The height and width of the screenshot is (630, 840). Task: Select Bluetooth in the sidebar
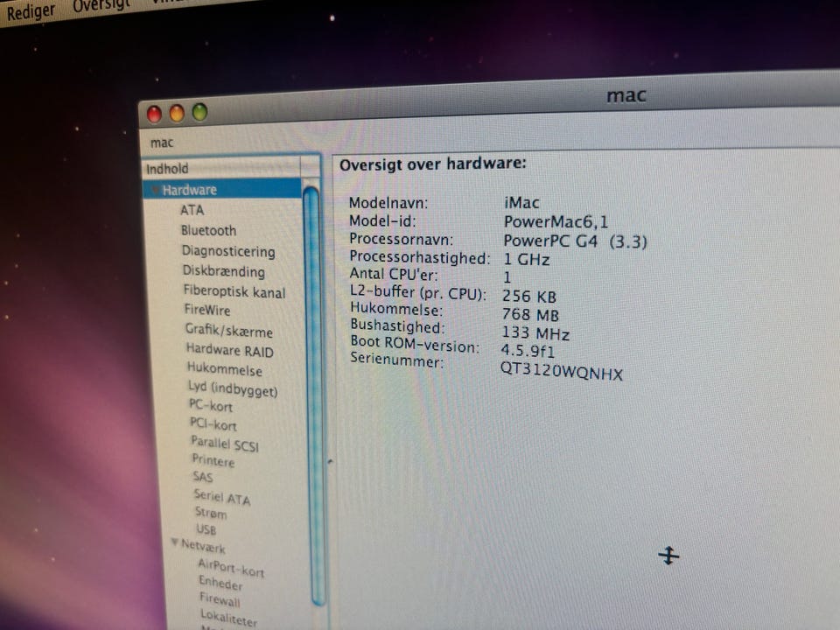[208, 230]
